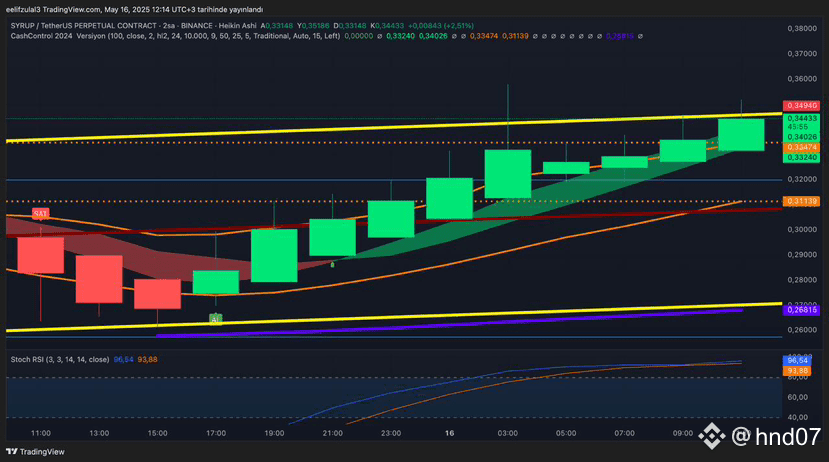Click the 0,32000 price scale tick
Image resolution: width=829 pixels, height=462 pixels.
click(x=802, y=179)
